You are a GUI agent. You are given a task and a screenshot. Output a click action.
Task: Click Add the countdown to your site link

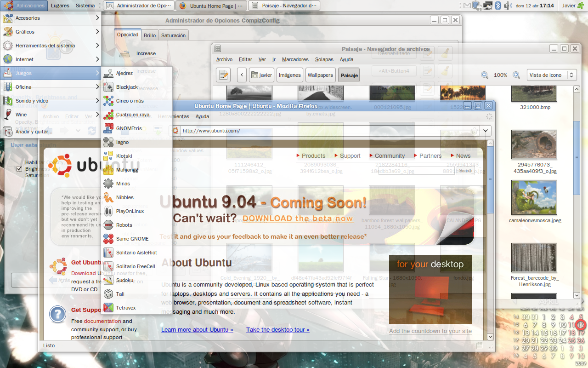click(430, 331)
